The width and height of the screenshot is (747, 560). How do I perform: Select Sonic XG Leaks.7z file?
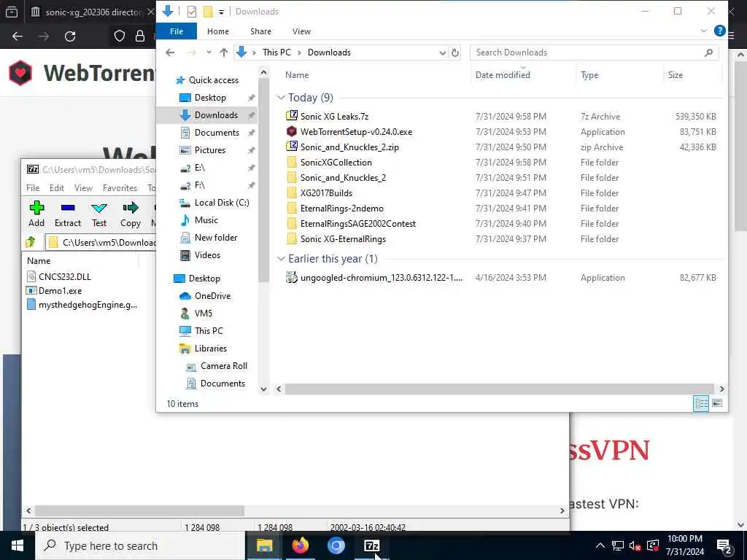[334, 116]
